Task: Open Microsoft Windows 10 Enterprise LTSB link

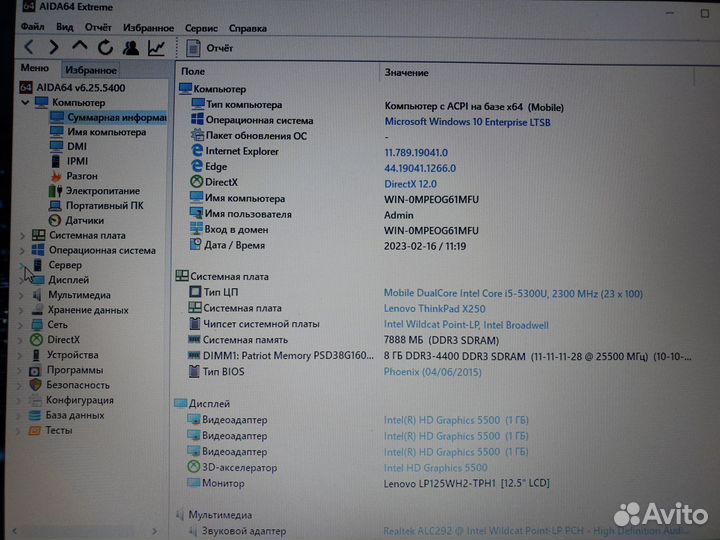Action: coord(467,122)
